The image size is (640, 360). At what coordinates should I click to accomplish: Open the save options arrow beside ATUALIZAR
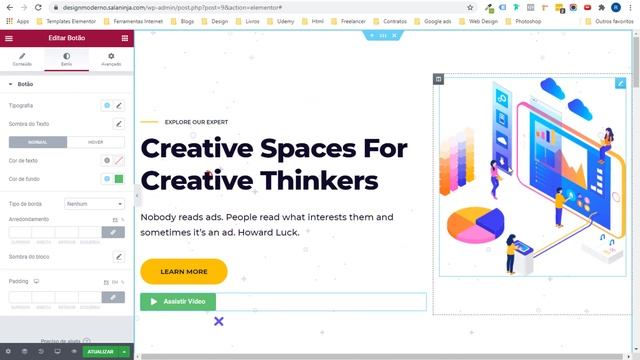click(124, 351)
